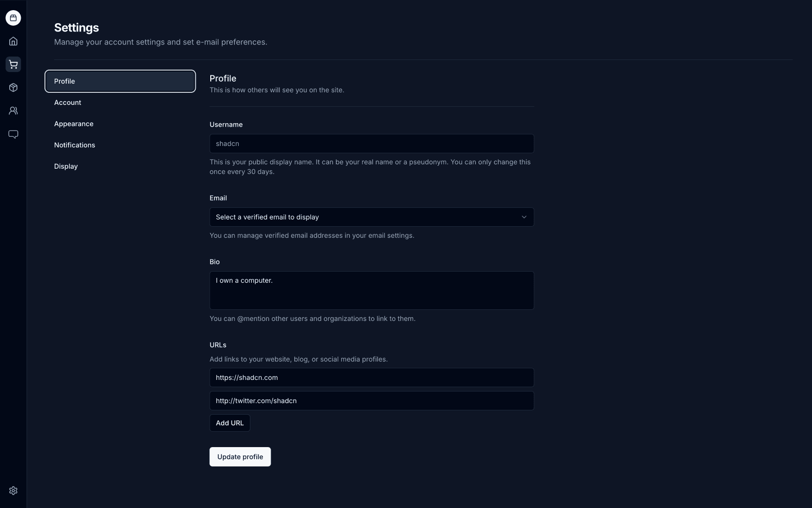Click into the Bio text area

click(371, 290)
